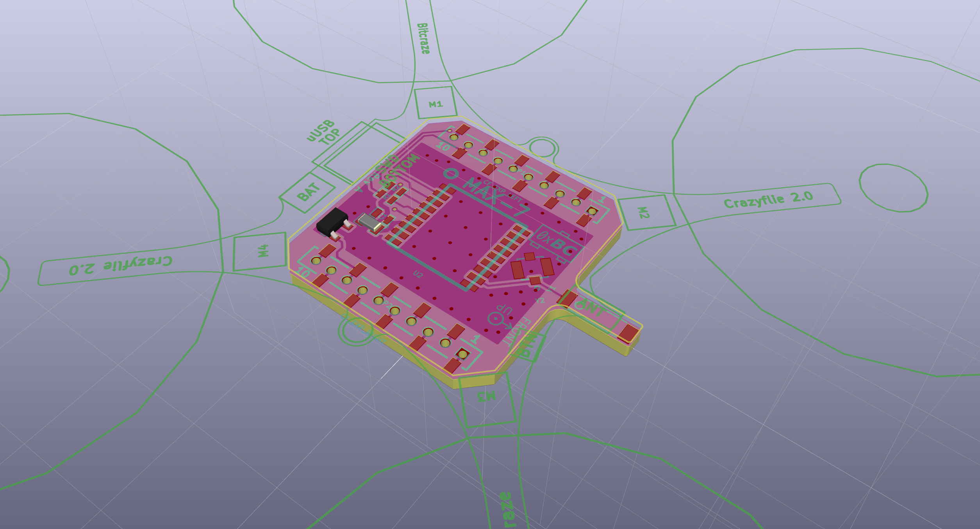Click the partial 'raze' text on the bottom arm

[508, 510]
